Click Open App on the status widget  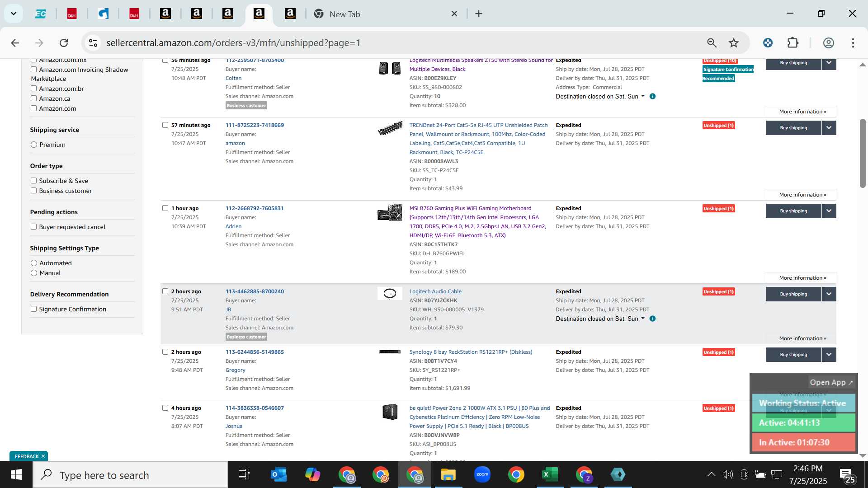pos(831,382)
